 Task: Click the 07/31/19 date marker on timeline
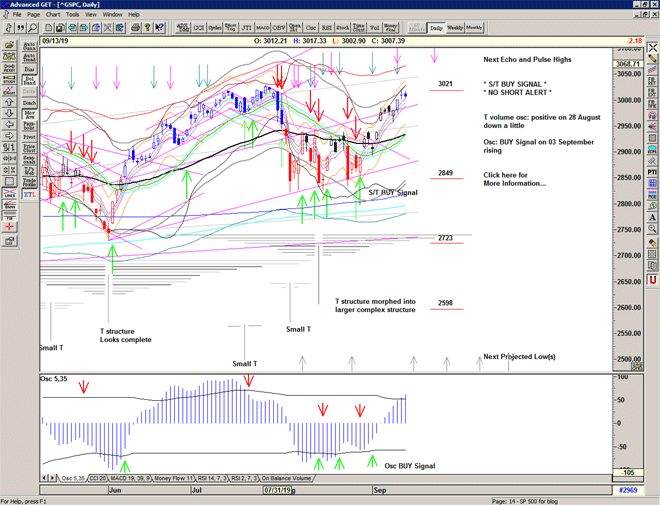279,490
